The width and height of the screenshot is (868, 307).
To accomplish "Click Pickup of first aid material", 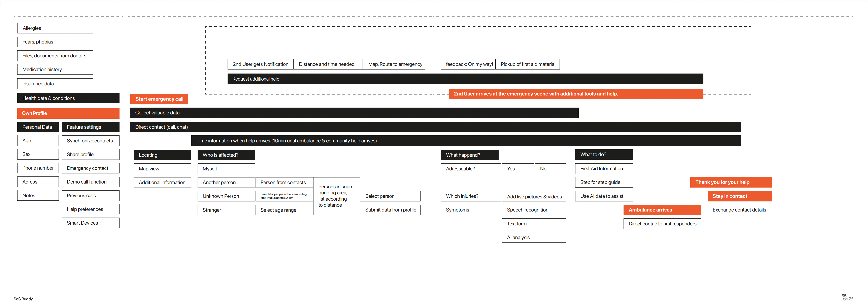I will point(528,64).
